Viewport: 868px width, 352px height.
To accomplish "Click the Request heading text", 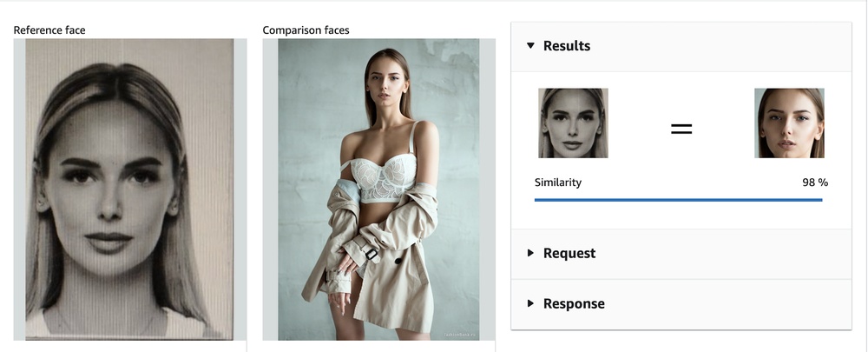I will [x=569, y=253].
